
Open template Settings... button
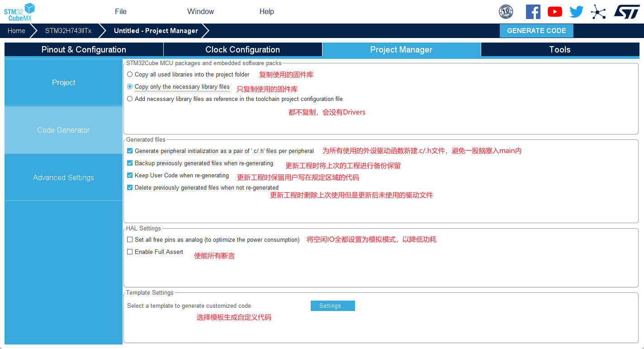tap(333, 306)
